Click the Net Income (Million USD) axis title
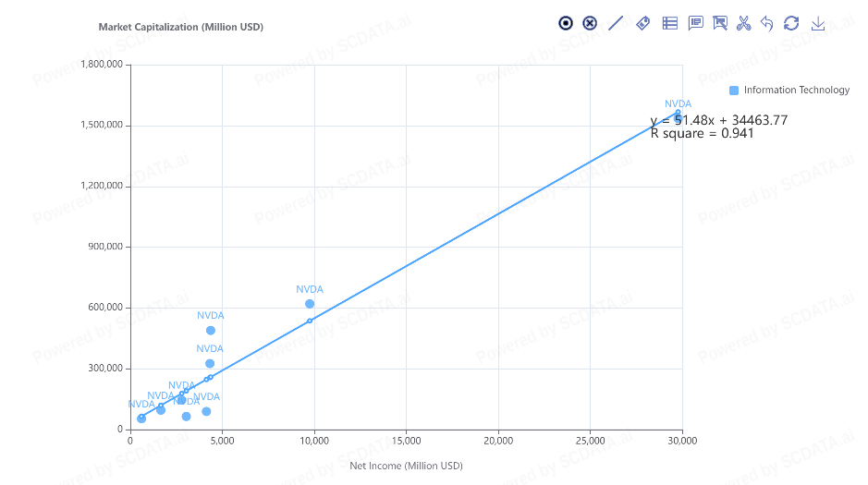The width and height of the screenshot is (868, 485). [x=406, y=466]
